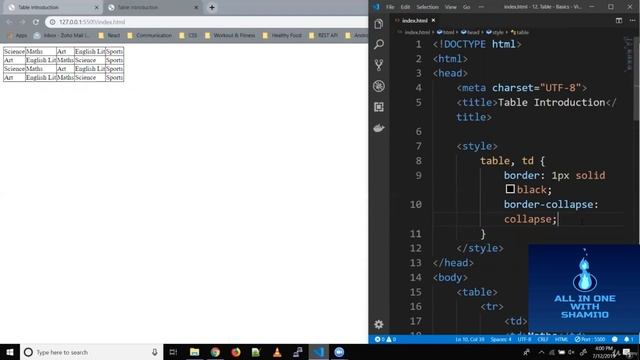Close the index.html editor tab
This screenshot has height=360, width=640.
tap(433, 20)
